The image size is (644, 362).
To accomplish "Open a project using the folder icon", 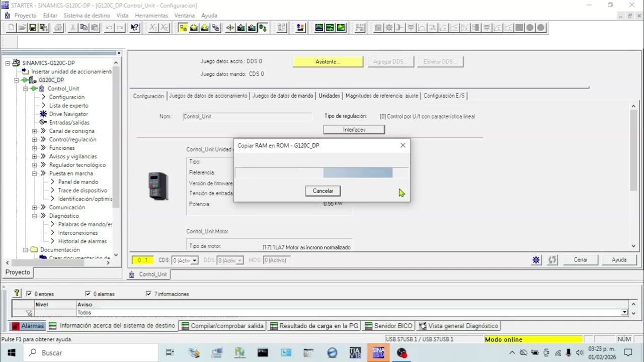I will [22, 28].
